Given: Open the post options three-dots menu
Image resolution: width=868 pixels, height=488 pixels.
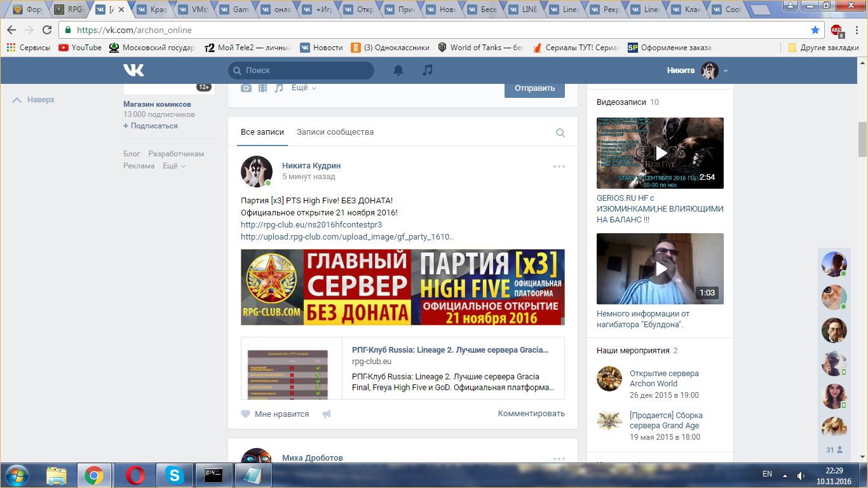Looking at the screenshot, I should pos(559,166).
